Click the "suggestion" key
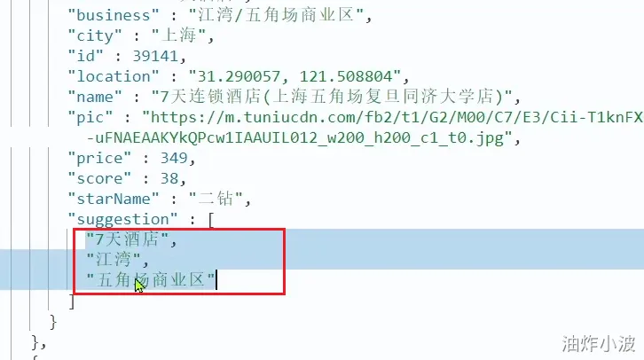 pos(122,220)
